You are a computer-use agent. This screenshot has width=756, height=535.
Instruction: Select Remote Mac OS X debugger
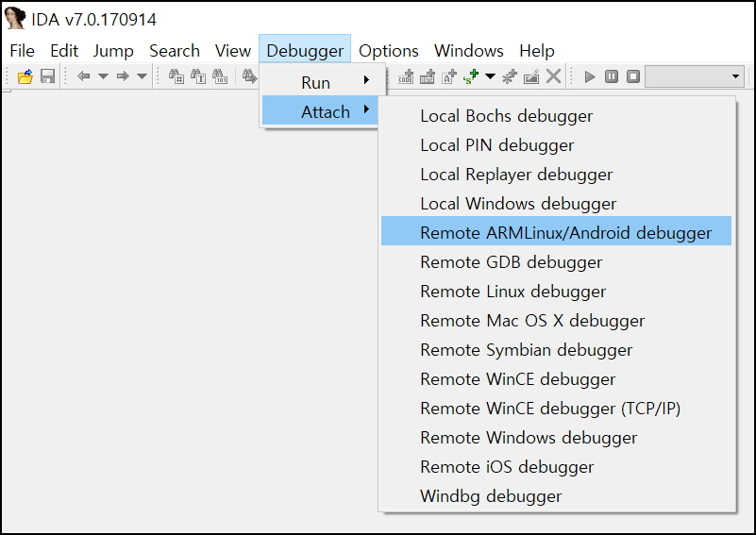click(x=556, y=321)
